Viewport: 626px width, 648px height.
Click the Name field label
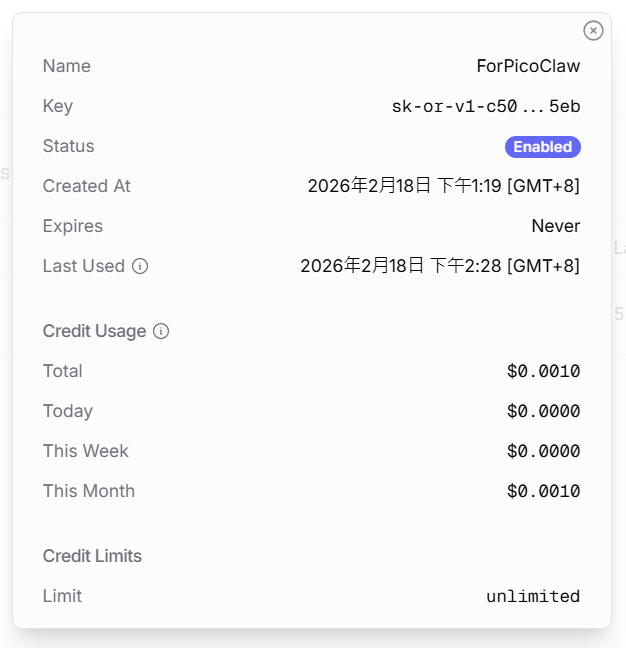(x=66, y=66)
